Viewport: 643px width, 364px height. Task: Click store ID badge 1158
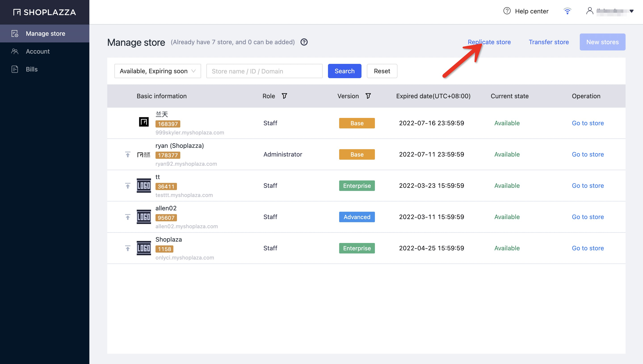(165, 249)
